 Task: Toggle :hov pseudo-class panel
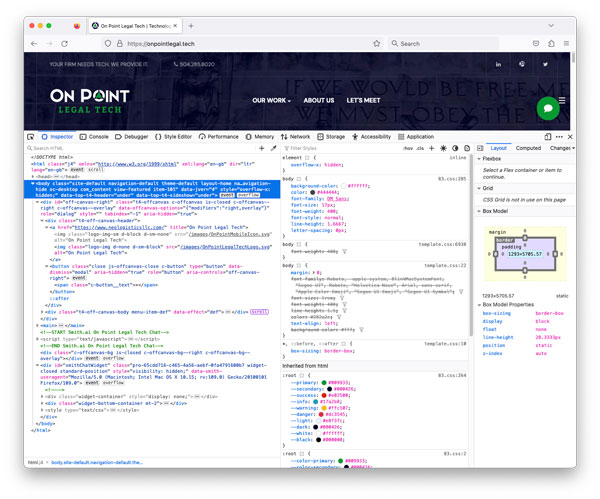(408, 147)
